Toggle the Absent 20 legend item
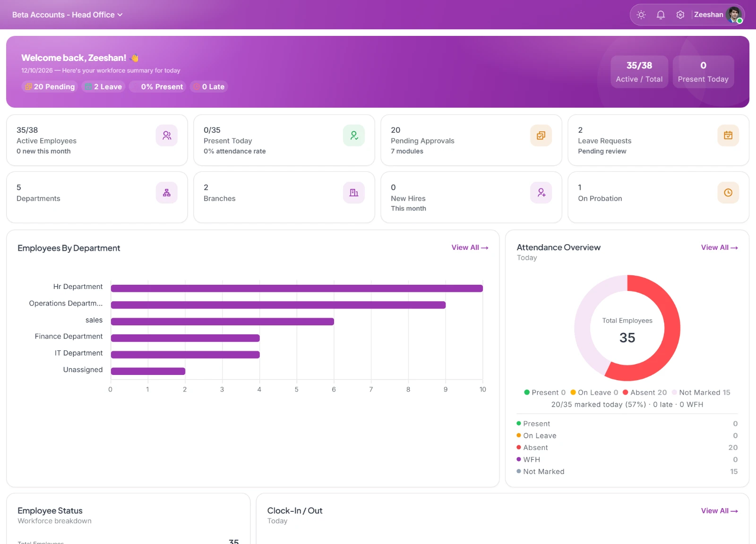756x544 pixels. 645,392
